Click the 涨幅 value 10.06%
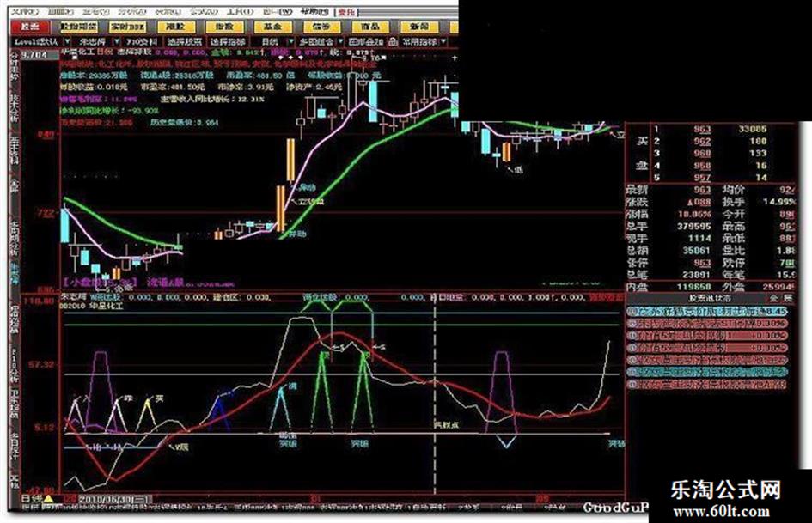 click(694, 214)
